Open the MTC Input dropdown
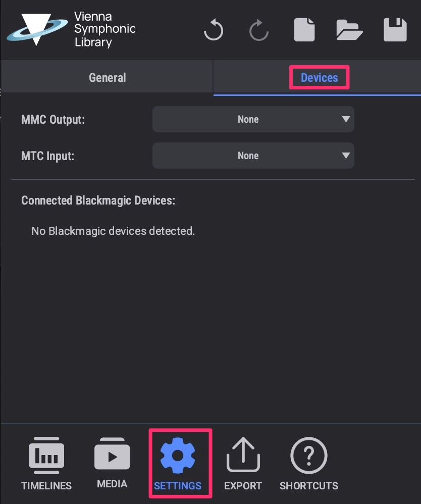421x504 pixels. click(253, 156)
